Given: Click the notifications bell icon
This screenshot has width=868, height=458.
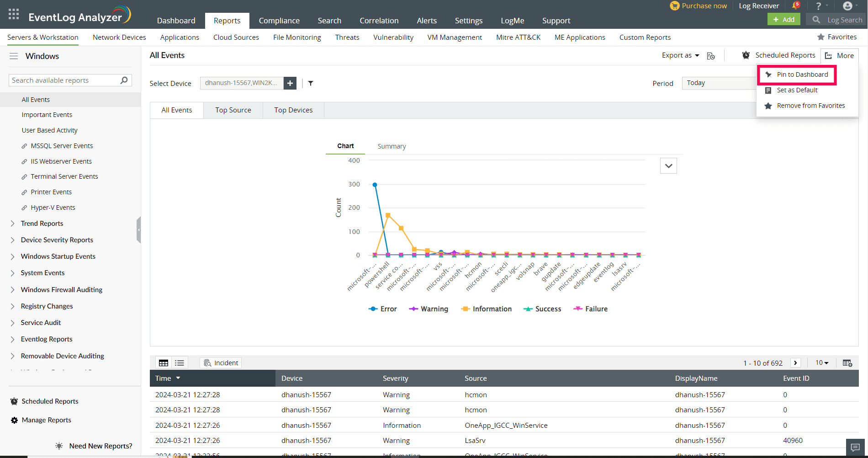Looking at the screenshot, I should (795, 6).
